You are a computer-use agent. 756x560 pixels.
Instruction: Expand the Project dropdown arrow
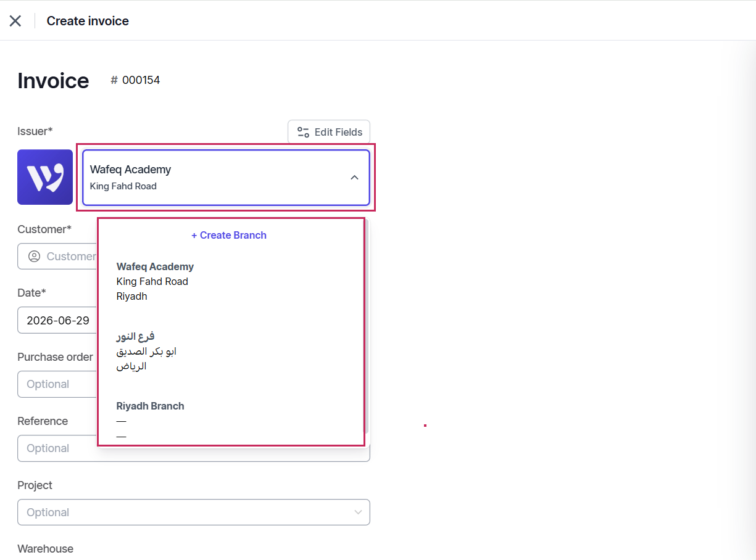pyautogui.click(x=358, y=513)
